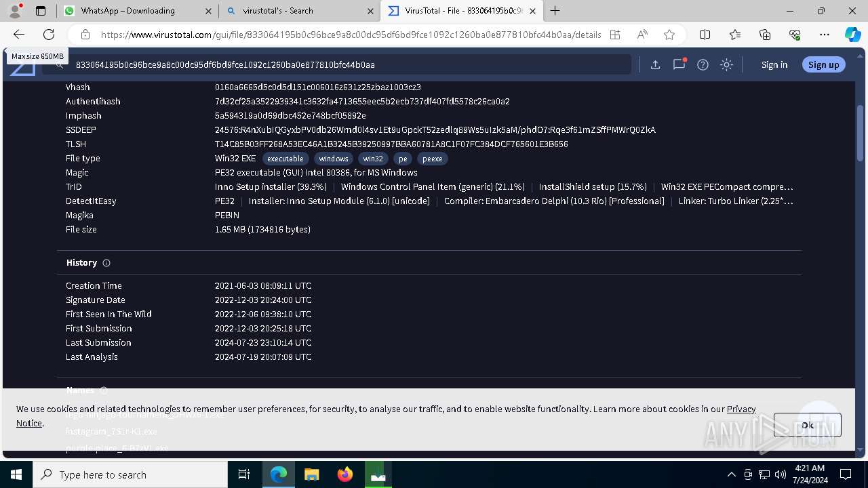Select First Submission 2022-12-03 20:25:18 UTC
868x488 pixels.
click(263, 329)
